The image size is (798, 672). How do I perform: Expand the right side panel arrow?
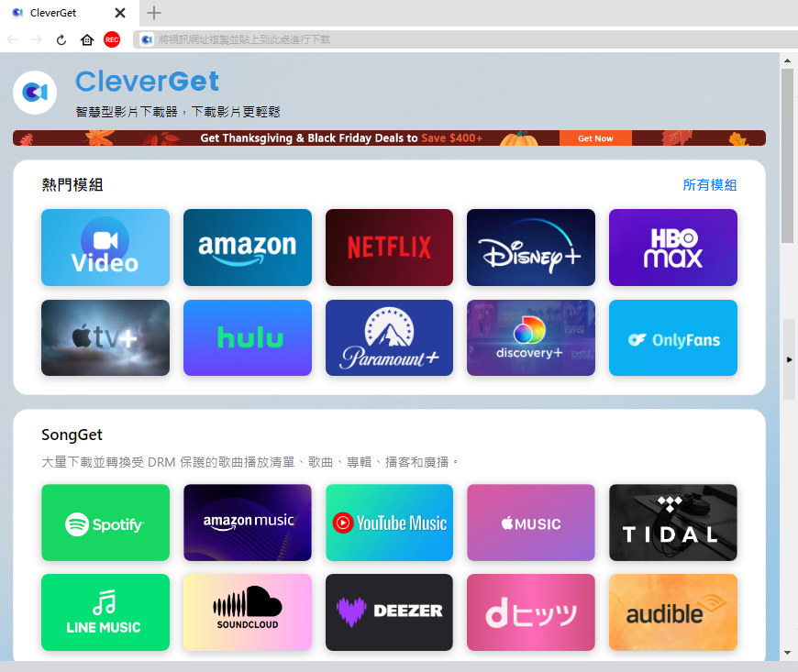pyautogui.click(x=790, y=359)
